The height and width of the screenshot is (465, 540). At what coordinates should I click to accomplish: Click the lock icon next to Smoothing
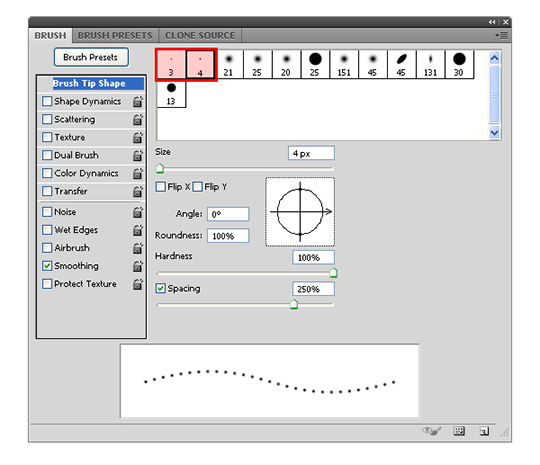point(138,266)
